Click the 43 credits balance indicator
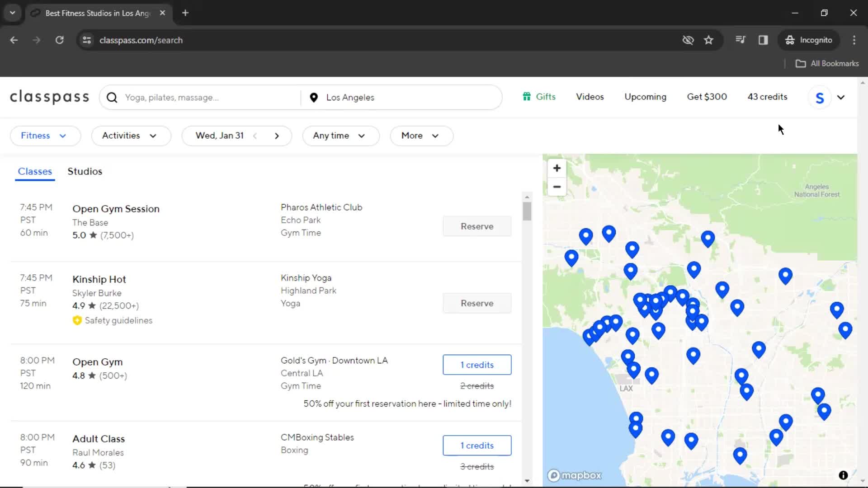Screen dimensions: 868x488 pos(767,97)
